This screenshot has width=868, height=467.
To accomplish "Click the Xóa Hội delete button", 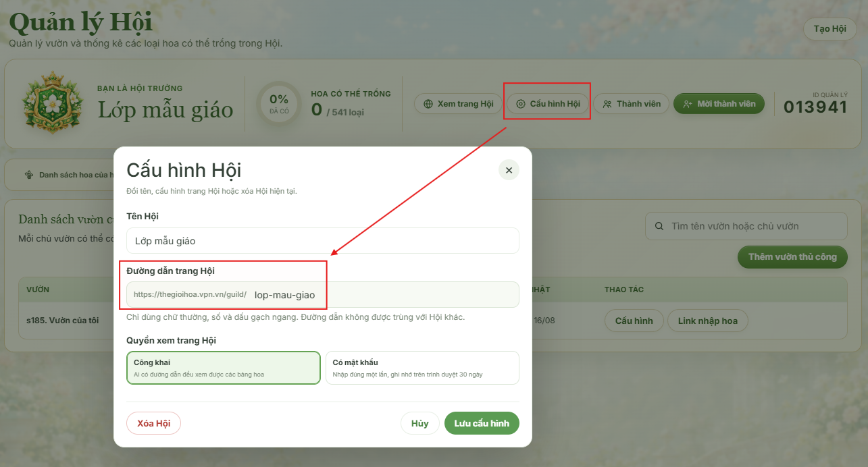I will coord(153,423).
